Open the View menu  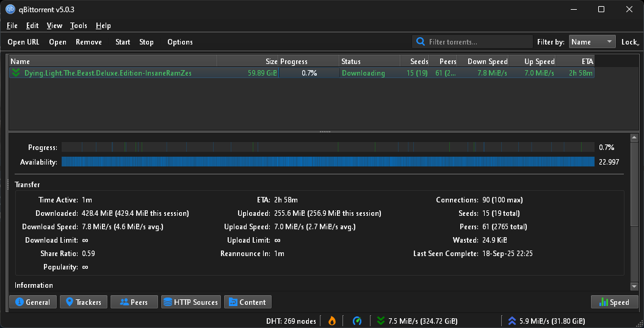tap(54, 26)
